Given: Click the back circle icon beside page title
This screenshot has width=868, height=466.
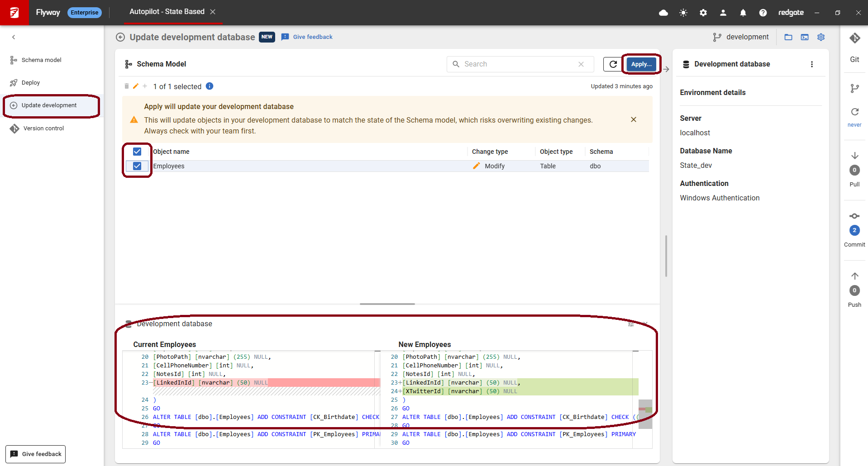Looking at the screenshot, I should click(x=120, y=37).
